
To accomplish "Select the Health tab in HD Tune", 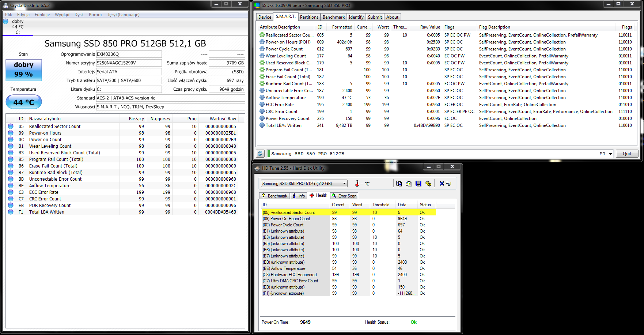I will [318, 195].
